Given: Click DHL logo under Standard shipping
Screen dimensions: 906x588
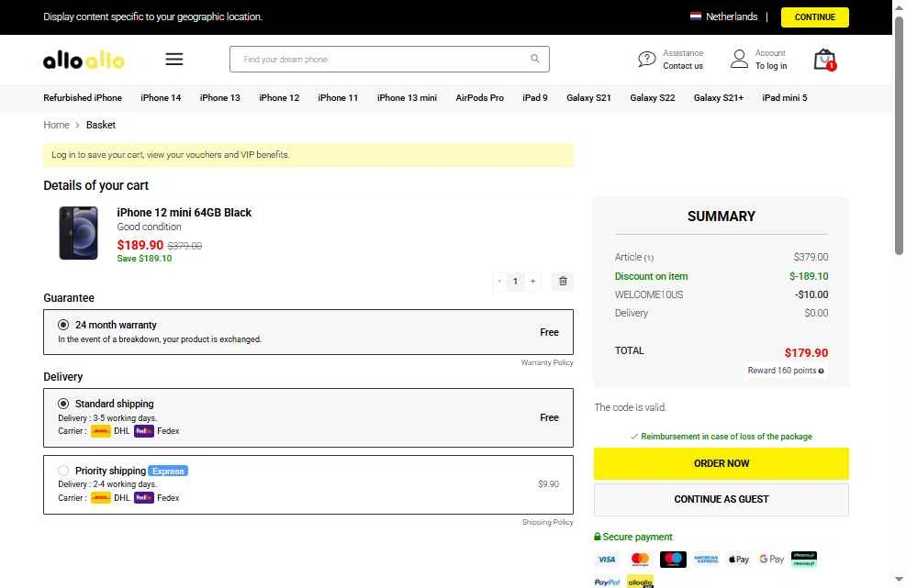Looking at the screenshot, I should click(101, 431).
